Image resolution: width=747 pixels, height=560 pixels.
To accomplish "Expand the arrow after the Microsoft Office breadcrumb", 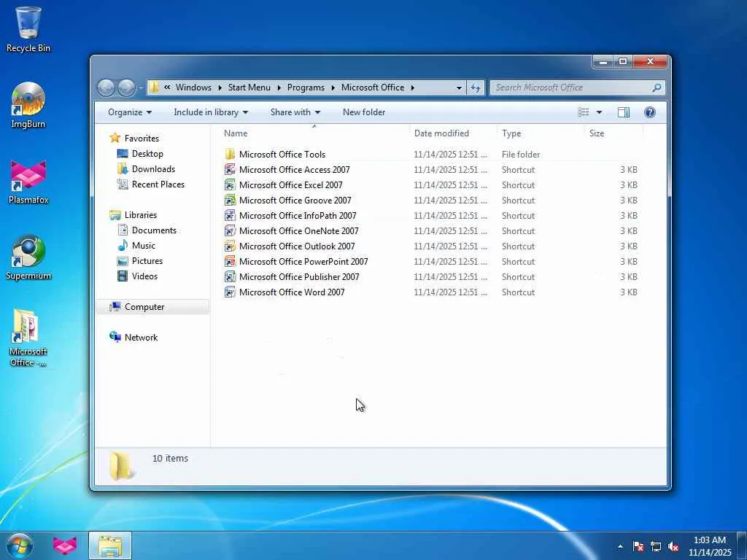I will click(x=413, y=88).
